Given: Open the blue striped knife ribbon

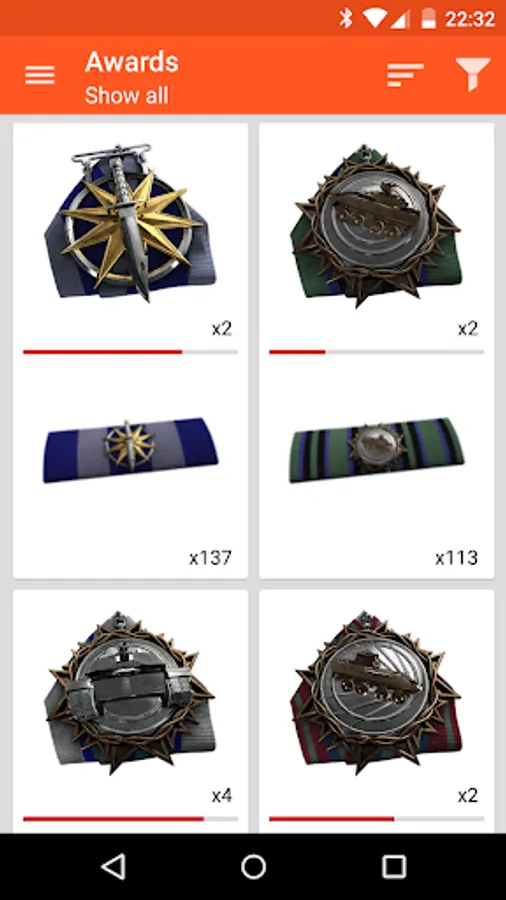Looking at the screenshot, I should [x=131, y=449].
